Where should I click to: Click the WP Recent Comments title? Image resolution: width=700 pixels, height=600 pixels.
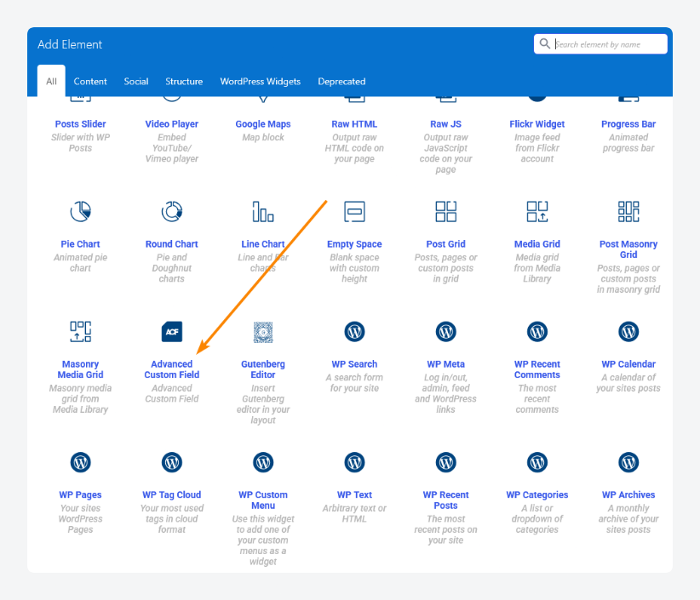click(x=537, y=369)
